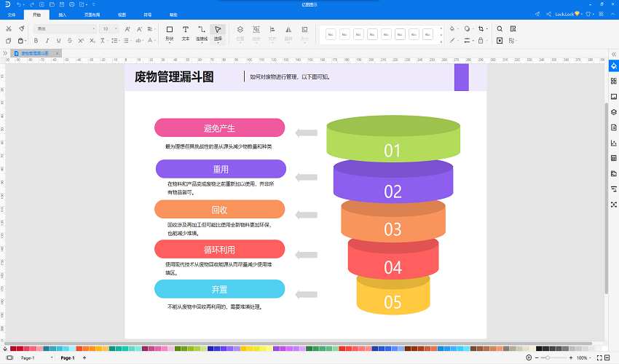This screenshot has width=619, height=364.
Task: Switch to the Symbols (符号) tab
Action: [148, 15]
